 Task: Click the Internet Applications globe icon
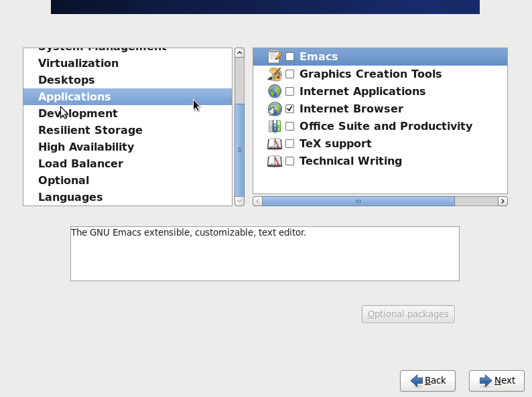(275, 92)
